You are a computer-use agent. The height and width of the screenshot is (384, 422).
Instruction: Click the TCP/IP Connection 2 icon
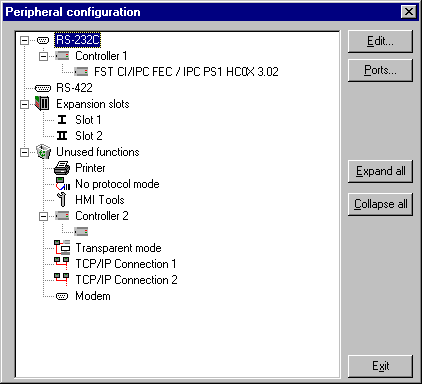(x=62, y=279)
